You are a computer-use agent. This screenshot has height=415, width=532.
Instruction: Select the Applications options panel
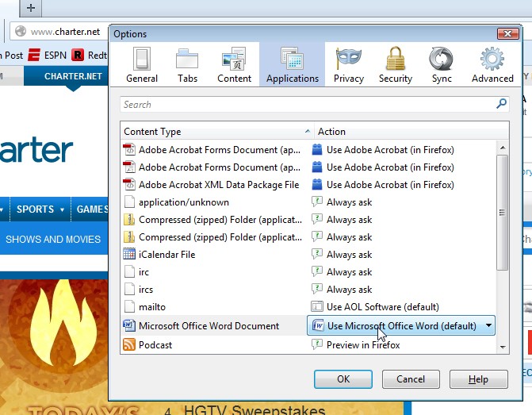(x=292, y=64)
